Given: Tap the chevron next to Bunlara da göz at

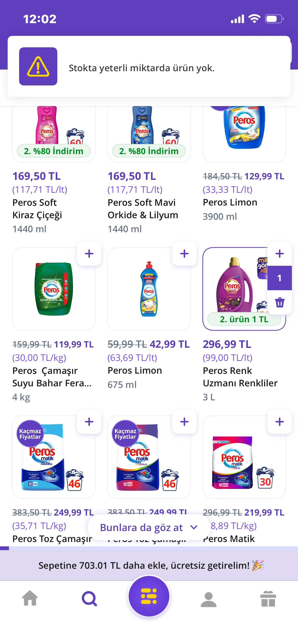Looking at the screenshot, I should (x=194, y=528).
